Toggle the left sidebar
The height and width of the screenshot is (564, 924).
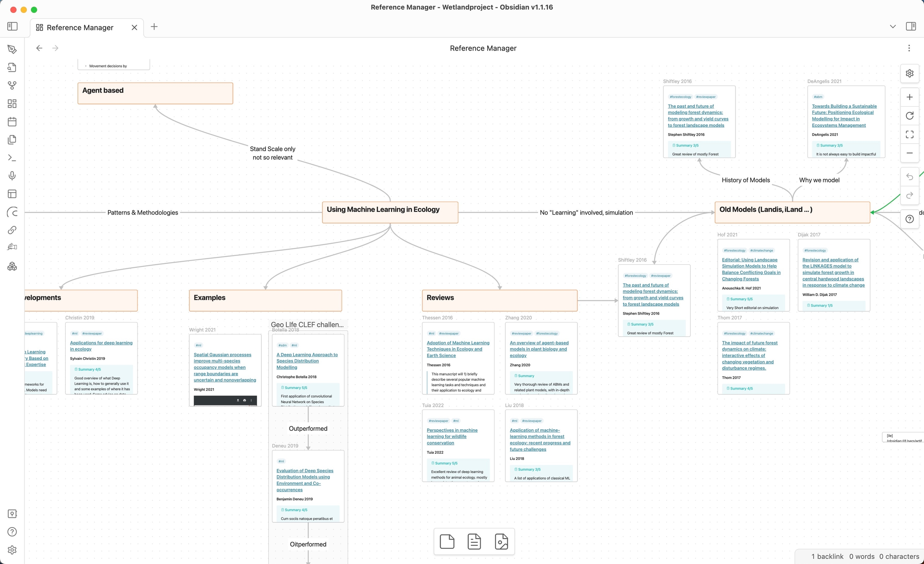click(x=12, y=26)
